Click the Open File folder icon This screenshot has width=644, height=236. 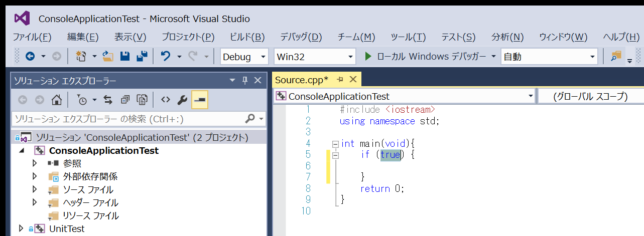(x=108, y=57)
